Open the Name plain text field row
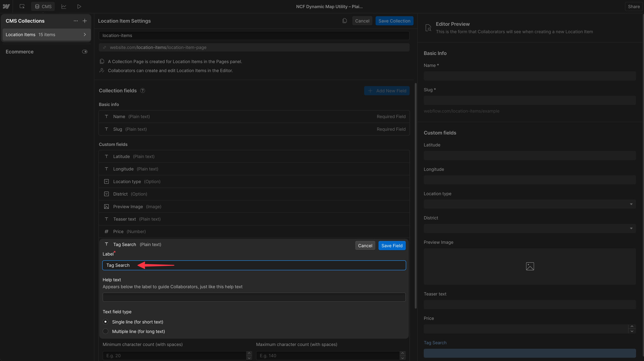644x361 pixels. coord(254,117)
